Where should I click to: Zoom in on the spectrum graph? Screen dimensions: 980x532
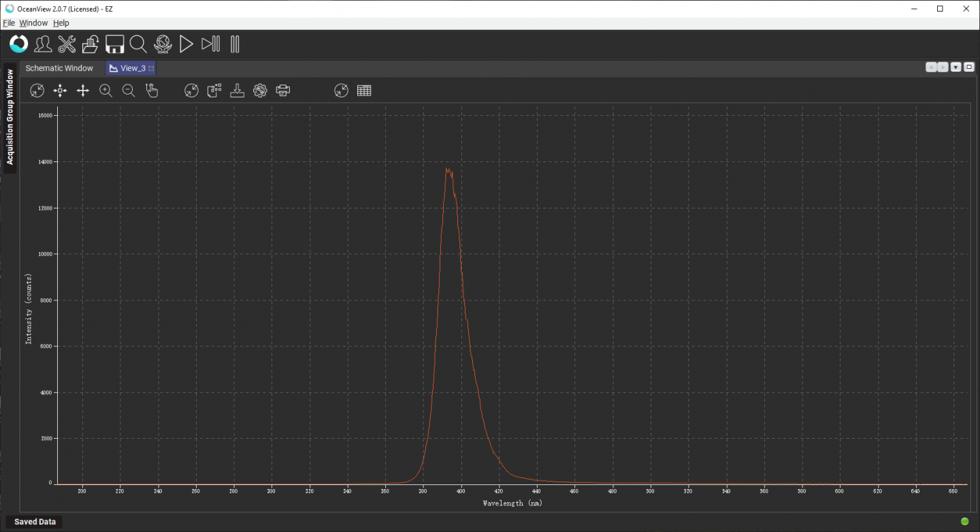point(105,91)
